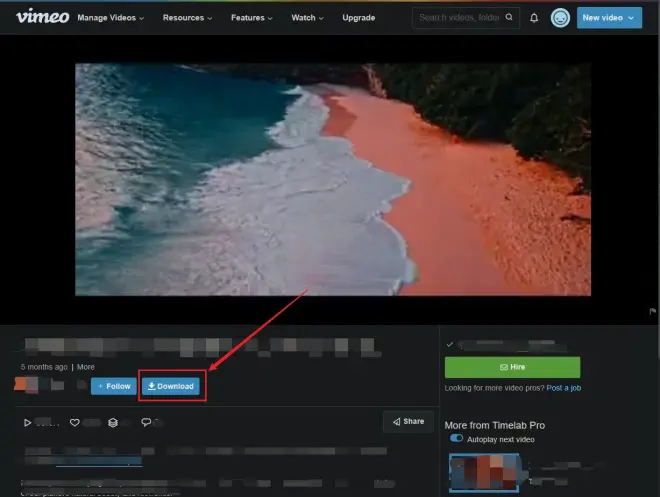Open the Watch menu
This screenshot has height=497, width=660.
click(x=307, y=18)
